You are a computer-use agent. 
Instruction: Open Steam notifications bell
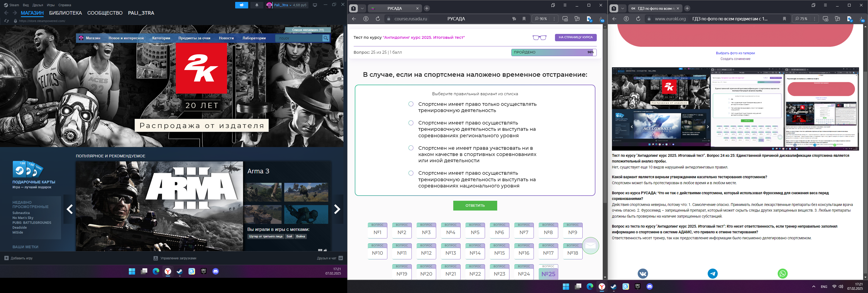[x=257, y=5]
